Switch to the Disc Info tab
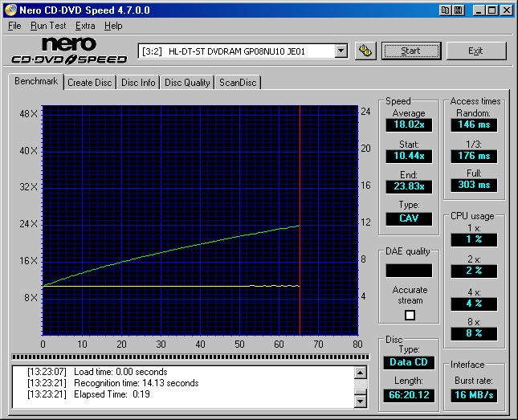This screenshot has height=420, width=518. [138, 83]
